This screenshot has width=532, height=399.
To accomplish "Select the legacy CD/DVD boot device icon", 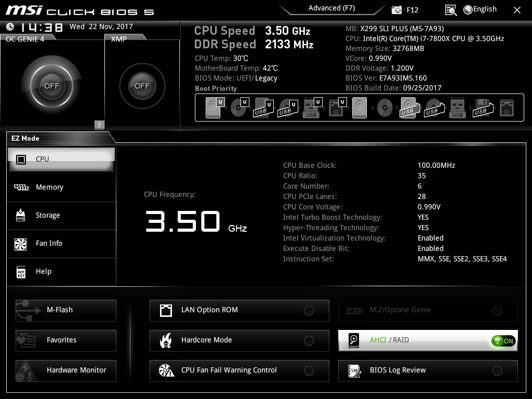I will coord(384,108).
